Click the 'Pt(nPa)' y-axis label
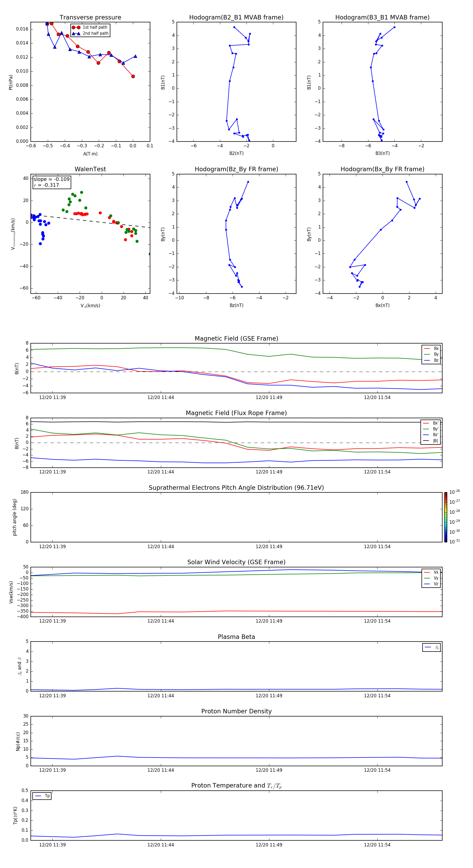This screenshot has height=868, width=473. [11, 82]
